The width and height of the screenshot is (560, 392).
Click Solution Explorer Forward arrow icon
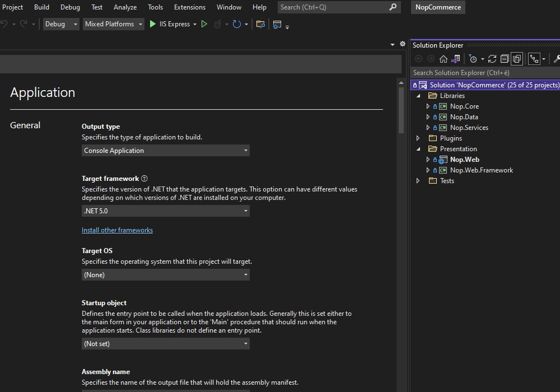pos(431,59)
